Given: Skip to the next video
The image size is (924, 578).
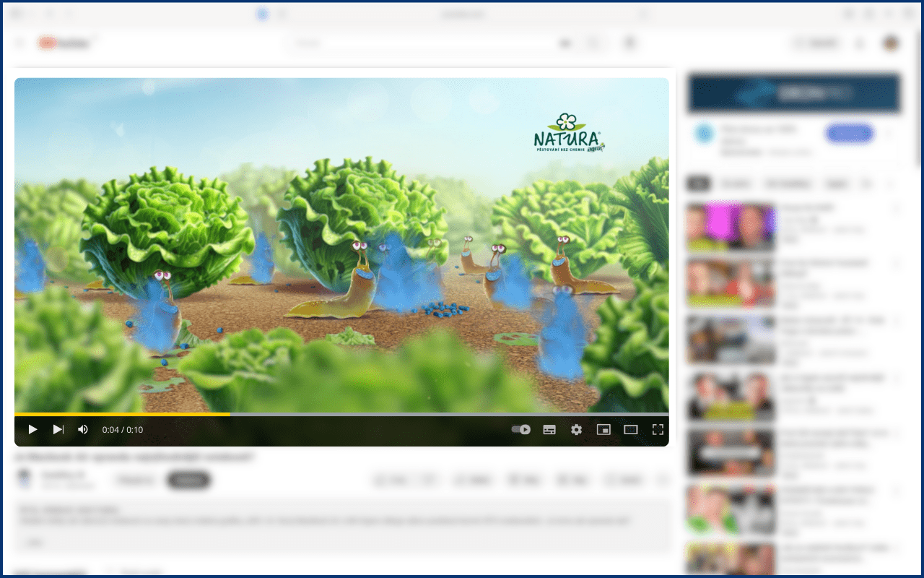Looking at the screenshot, I should coord(58,429).
